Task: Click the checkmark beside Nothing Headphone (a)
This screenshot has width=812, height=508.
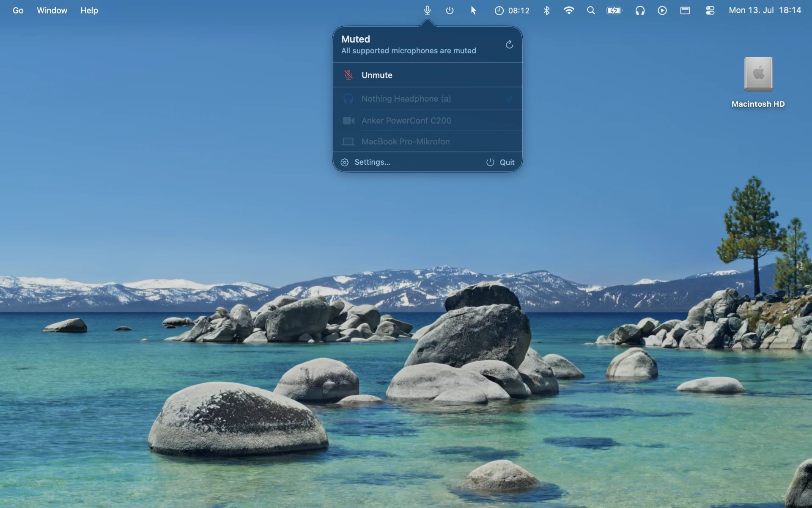Action: pyautogui.click(x=509, y=99)
